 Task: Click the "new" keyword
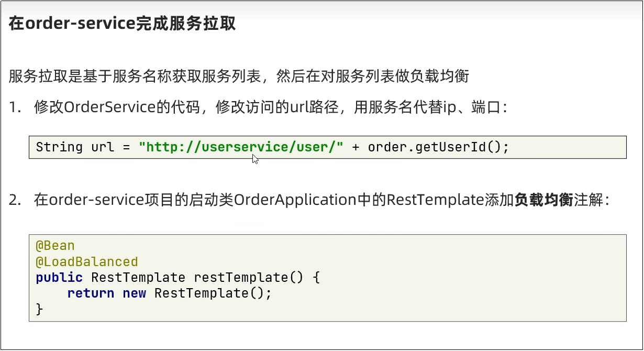pyautogui.click(x=134, y=293)
